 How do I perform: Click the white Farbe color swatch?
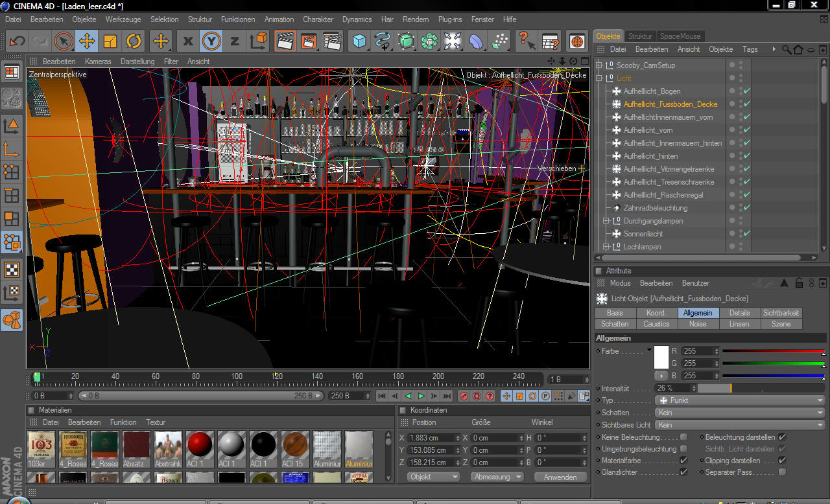click(661, 357)
